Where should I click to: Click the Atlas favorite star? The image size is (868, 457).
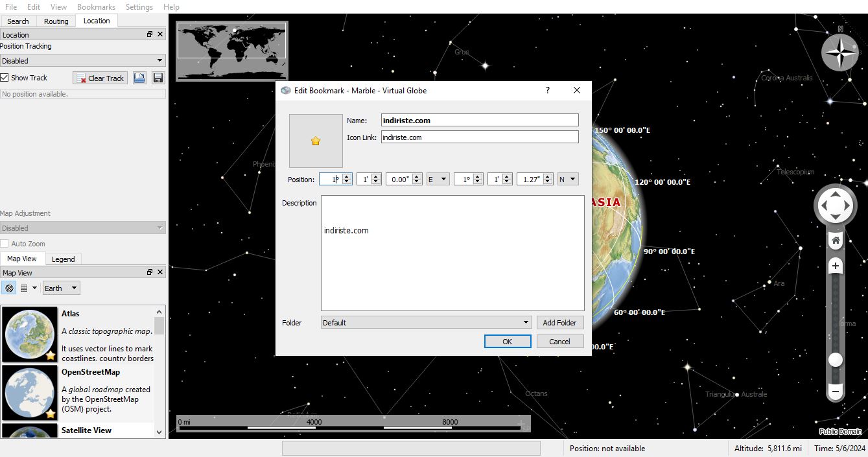(51, 355)
